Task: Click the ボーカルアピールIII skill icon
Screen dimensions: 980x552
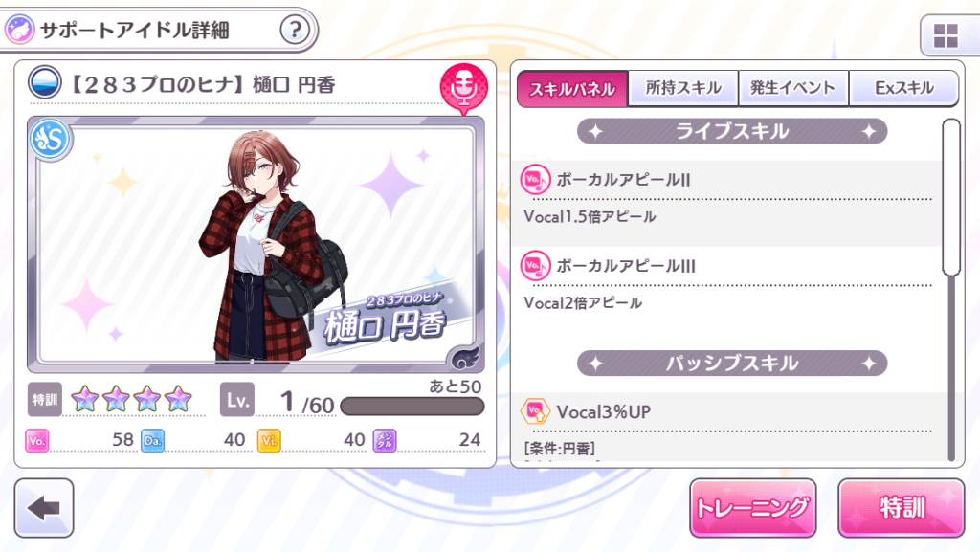Action: point(535,266)
